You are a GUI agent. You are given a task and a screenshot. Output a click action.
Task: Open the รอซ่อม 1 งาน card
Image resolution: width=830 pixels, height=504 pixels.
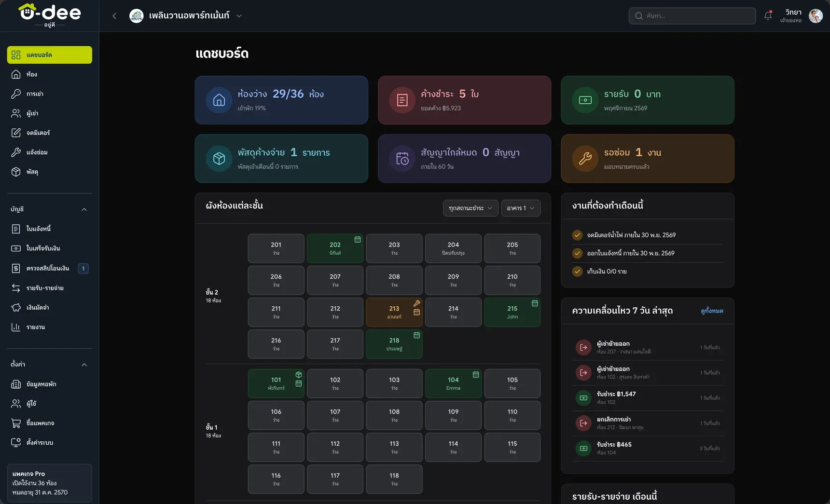(648, 159)
